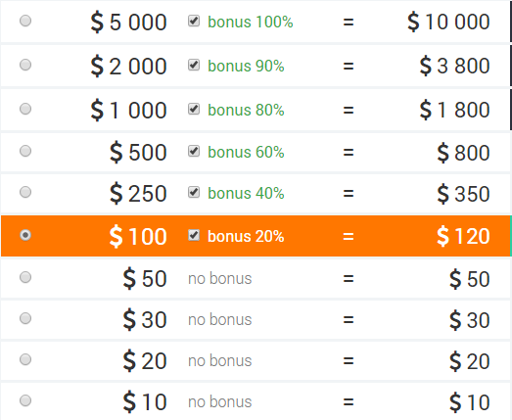Uncheck the bonus 100% checkbox

(194, 21)
